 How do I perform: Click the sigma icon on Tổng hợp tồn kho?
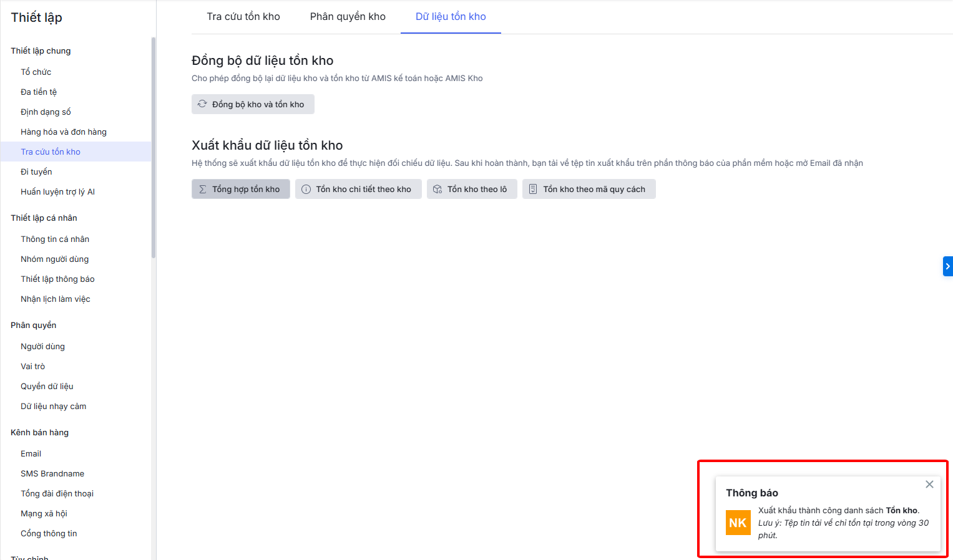203,190
